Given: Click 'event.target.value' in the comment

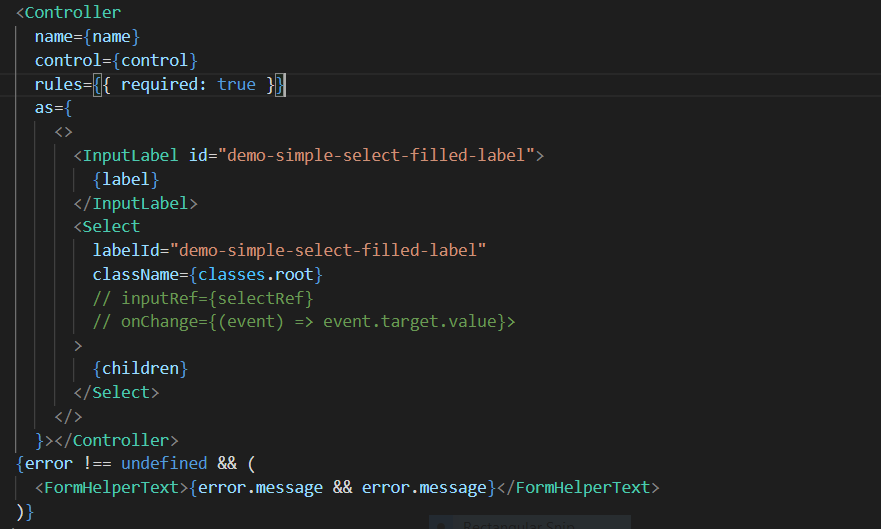Looking at the screenshot, I should tap(410, 321).
